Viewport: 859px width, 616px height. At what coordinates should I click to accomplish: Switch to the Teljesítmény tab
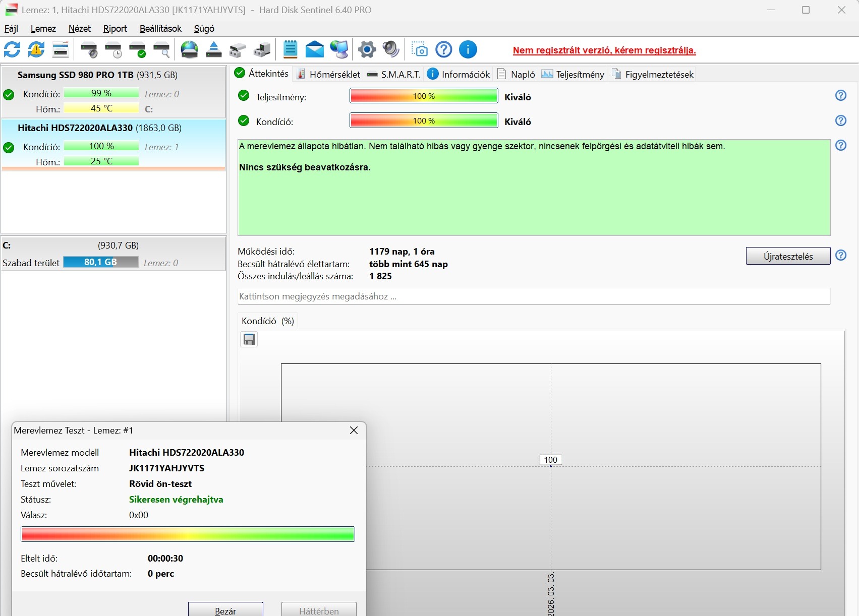[573, 74]
